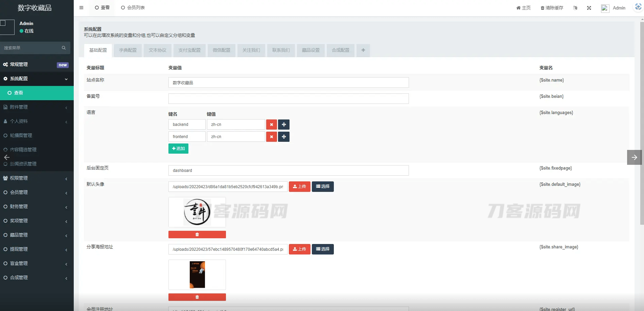Click 上传 button for 分享海报地址
The height and width of the screenshot is (311, 644).
299,249
